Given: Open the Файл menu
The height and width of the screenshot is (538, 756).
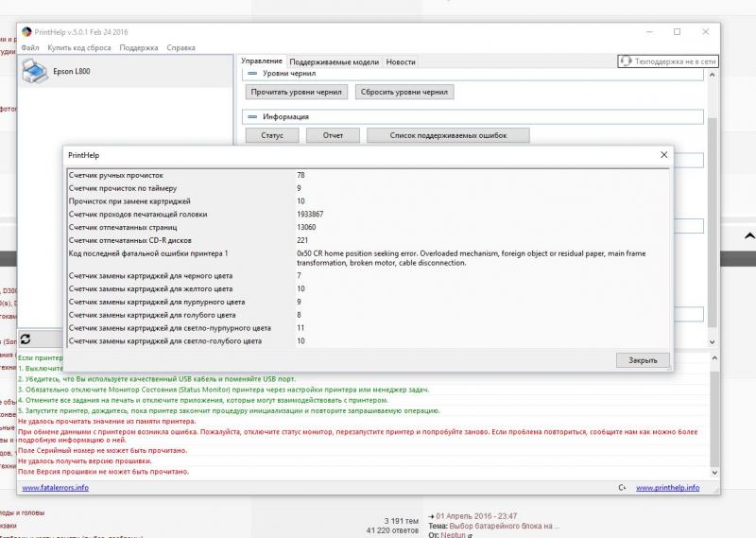Looking at the screenshot, I should (30, 48).
